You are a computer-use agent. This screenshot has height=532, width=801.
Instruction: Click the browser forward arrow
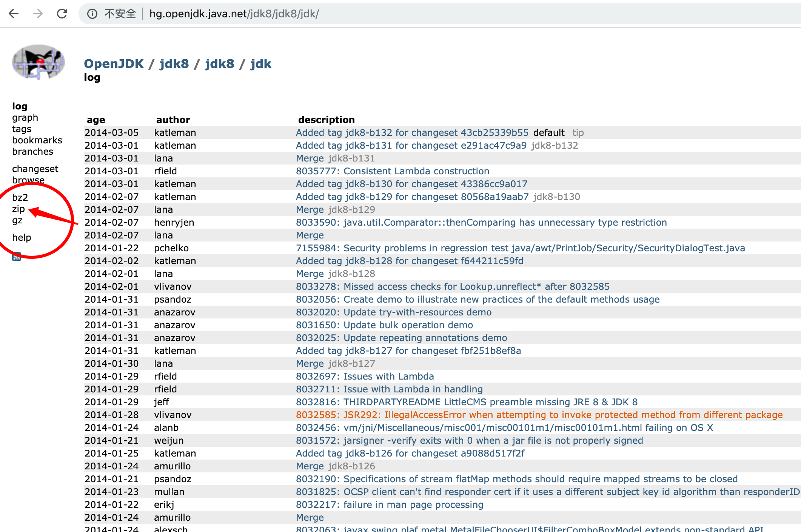click(38, 14)
